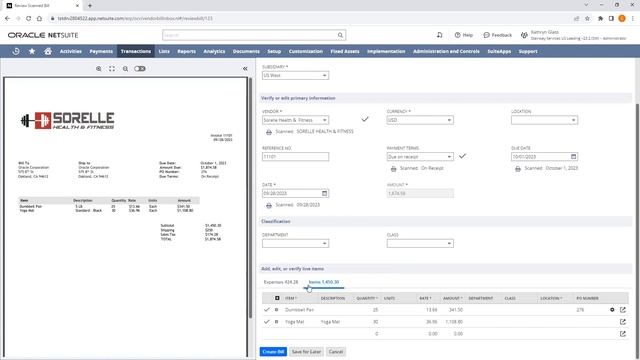Screen dimensions: 640x360
Task: Toggle the highlight switch above scanned bill
Action: (140, 69)
